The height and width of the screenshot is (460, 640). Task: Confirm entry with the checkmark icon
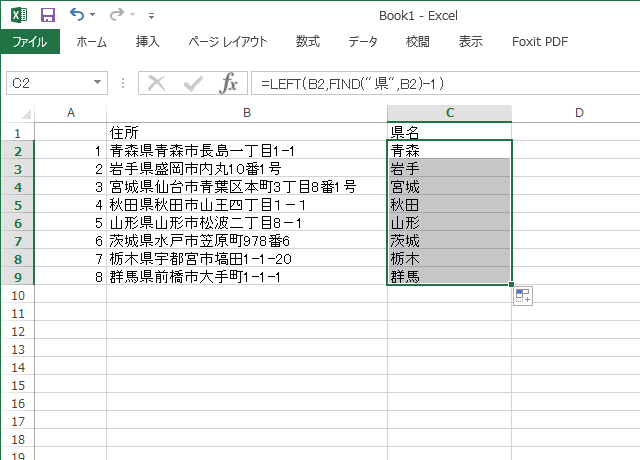coord(193,83)
